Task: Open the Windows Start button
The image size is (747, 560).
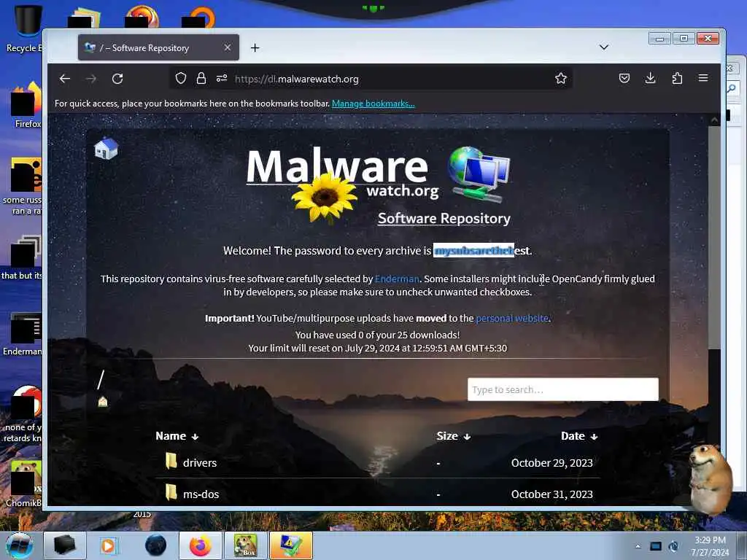Action: coord(19,545)
